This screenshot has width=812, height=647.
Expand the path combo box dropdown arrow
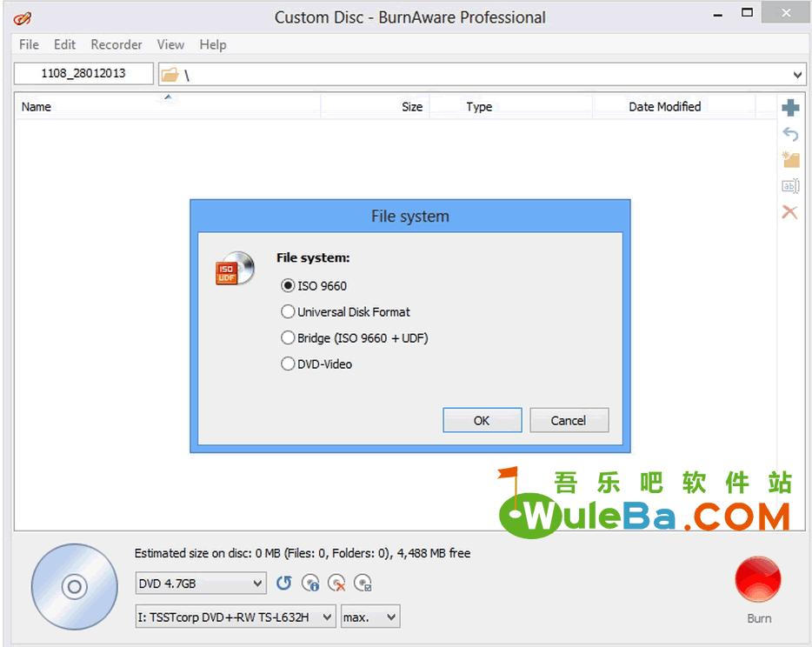797,75
